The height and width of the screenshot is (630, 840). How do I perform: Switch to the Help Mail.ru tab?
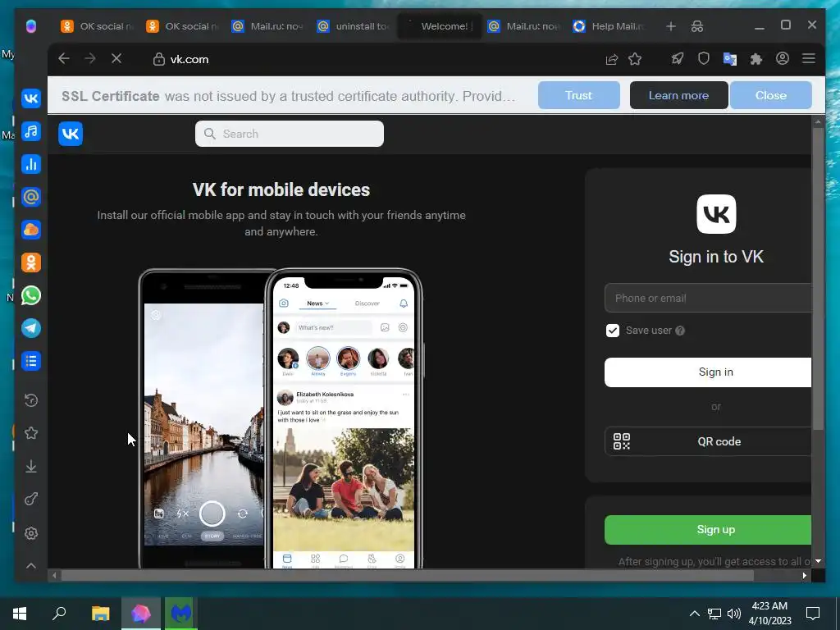(609, 25)
